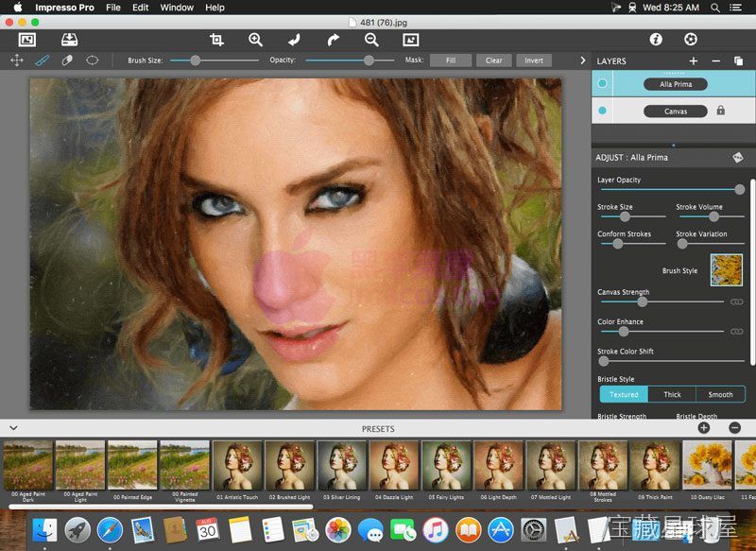Image resolution: width=756 pixels, height=551 pixels.
Task: Open the Impresso Pro menu
Action: [64, 8]
